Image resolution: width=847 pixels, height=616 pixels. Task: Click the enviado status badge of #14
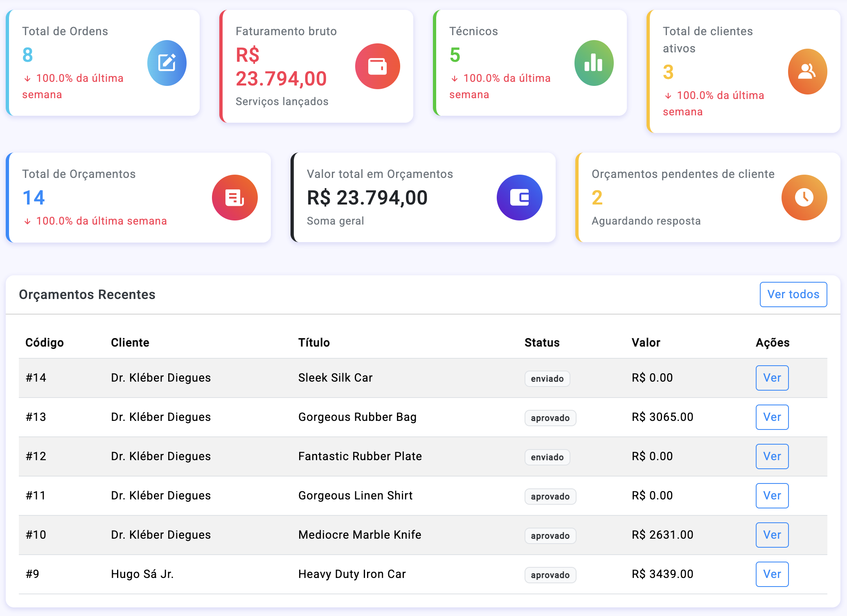click(x=547, y=378)
